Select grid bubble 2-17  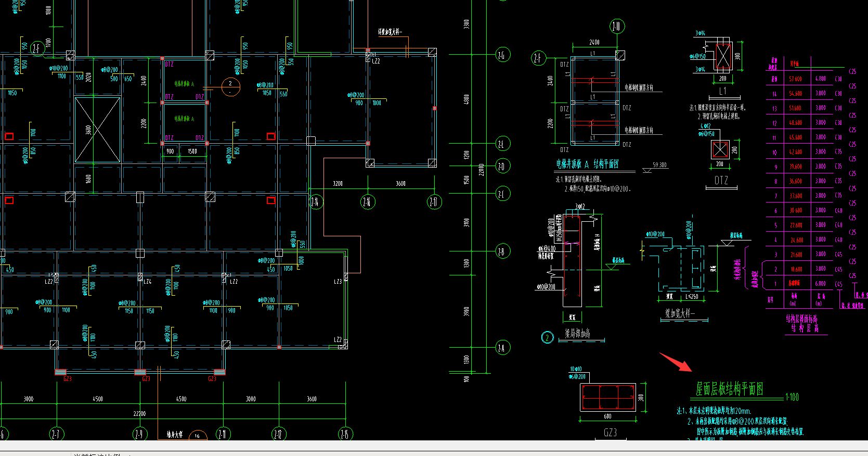pos(434,202)
